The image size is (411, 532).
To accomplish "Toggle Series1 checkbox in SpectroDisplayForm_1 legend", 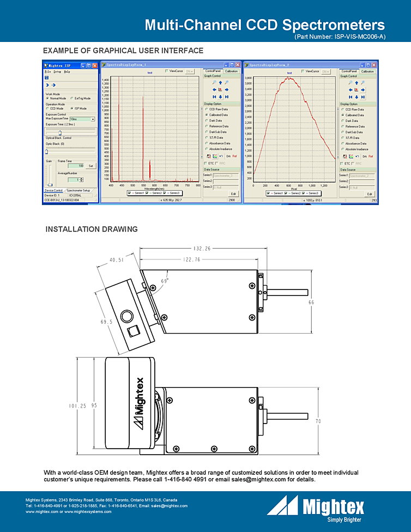I will tap(130, 193).
